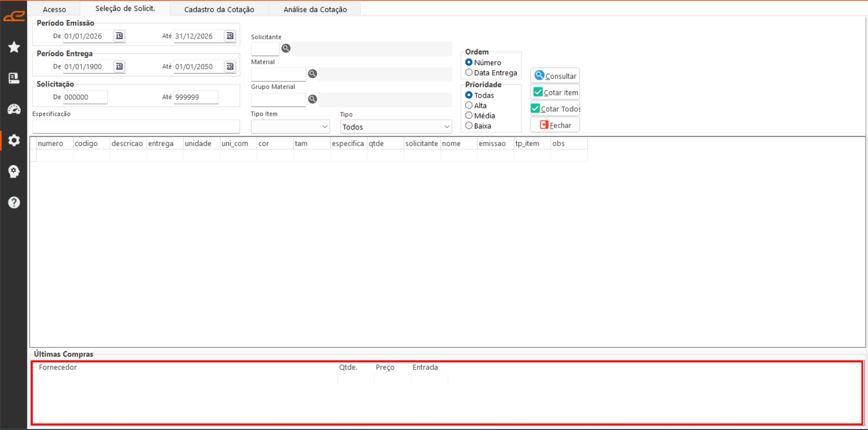Click the help question mark icon
Viewport: 868px width, 430px height.
pos(14,202)
